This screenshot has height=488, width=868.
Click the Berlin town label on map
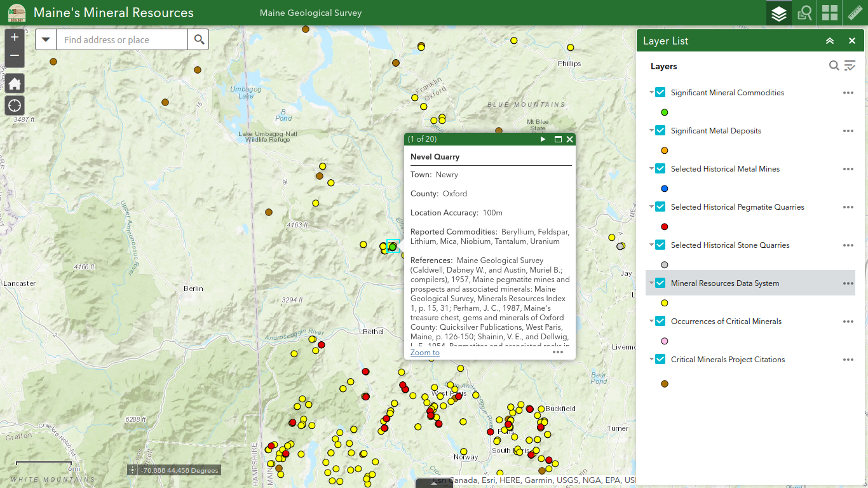pyautogui.click(x=193, y=288)
